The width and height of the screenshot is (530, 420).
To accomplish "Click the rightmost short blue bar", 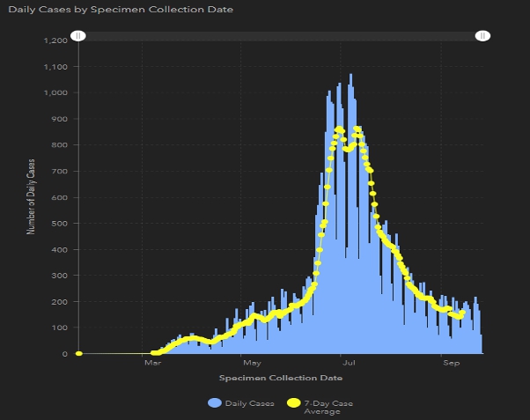I will 481,344.
